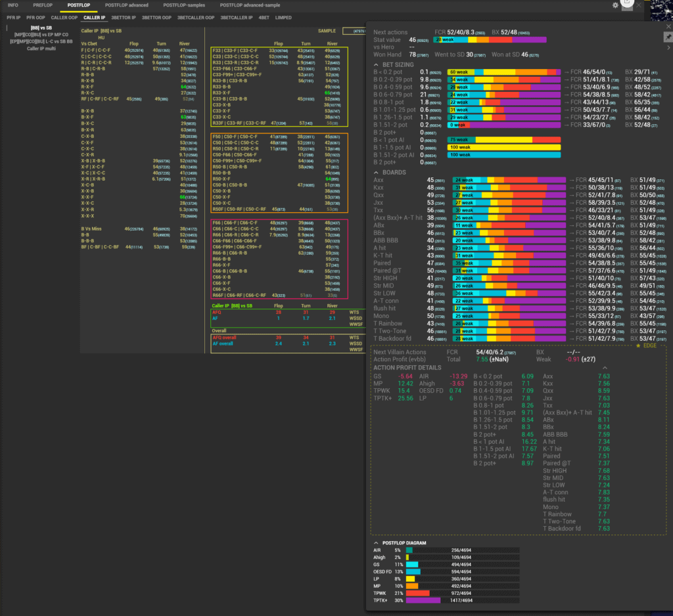Image resolution: width=673 pixels, height=616 pixels.
Task: Open the 3BETCALLER IP subtab
Action: pos(237,18)
